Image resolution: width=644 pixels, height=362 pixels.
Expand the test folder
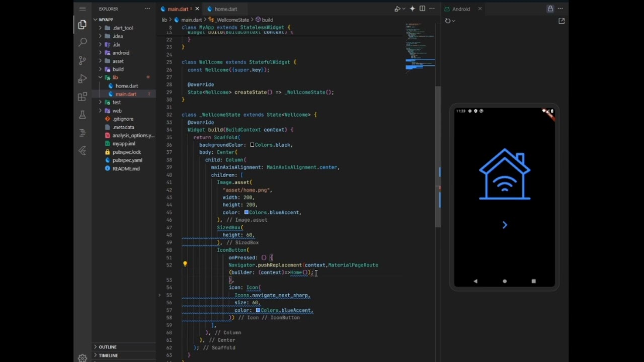tap(116, 103)
